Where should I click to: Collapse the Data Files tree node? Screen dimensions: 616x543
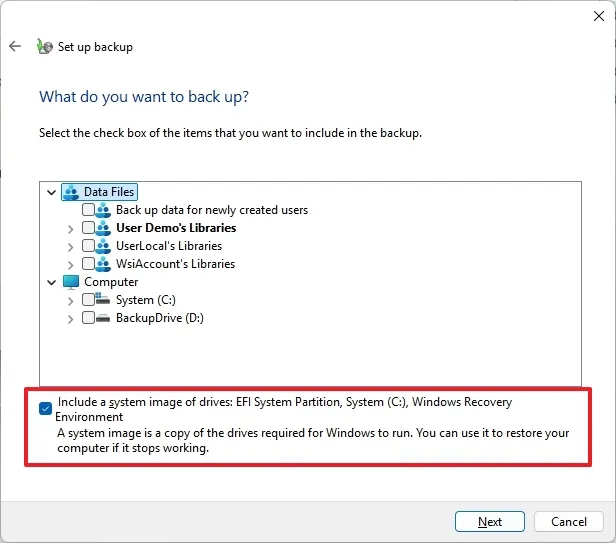point(51,193)
